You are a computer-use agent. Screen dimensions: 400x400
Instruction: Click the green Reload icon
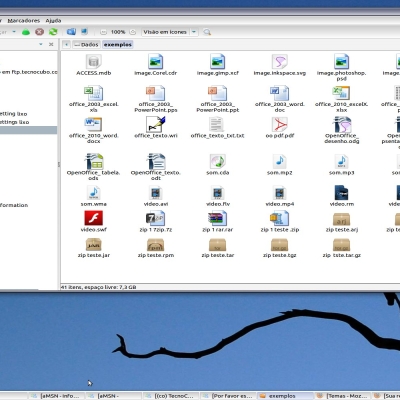(53, 32)
